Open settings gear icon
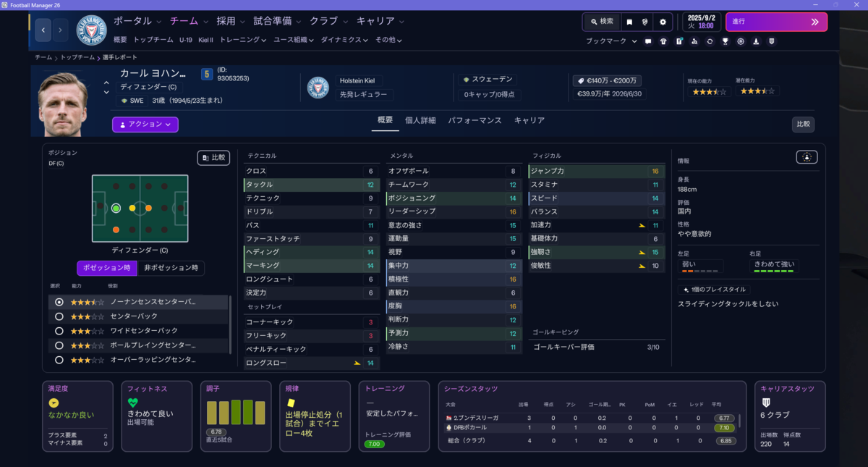 tap(663, 22)
